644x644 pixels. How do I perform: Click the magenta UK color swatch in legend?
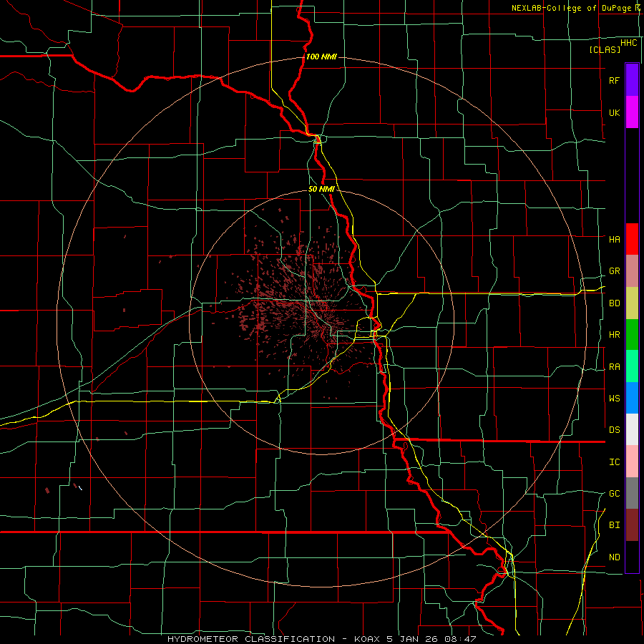tap(632, 112)
